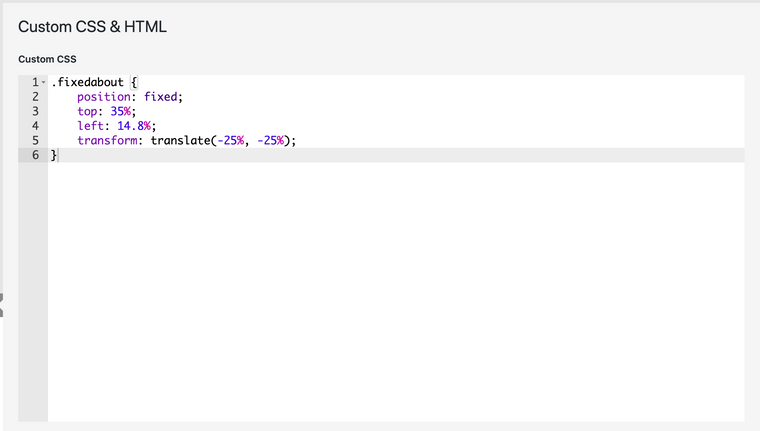Place cursor in the .fixedabout selector
This screenshot has height=431, width=760.
click(89, 82)
